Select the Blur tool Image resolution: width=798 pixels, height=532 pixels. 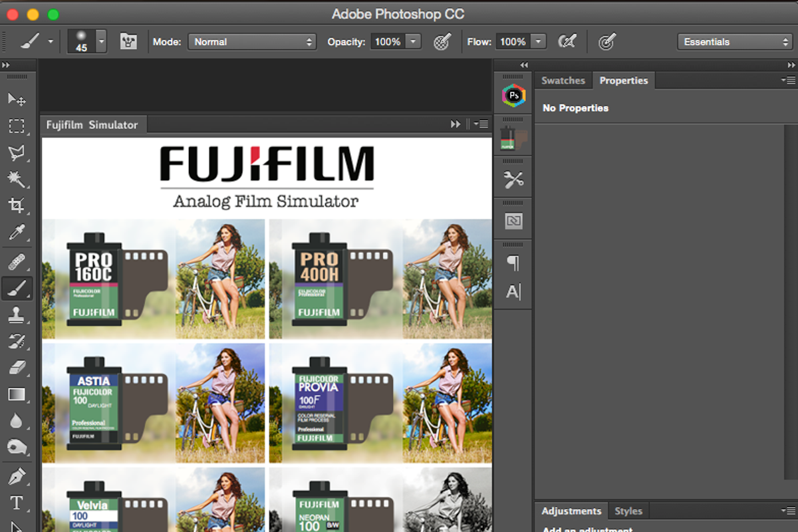point(17,420)
